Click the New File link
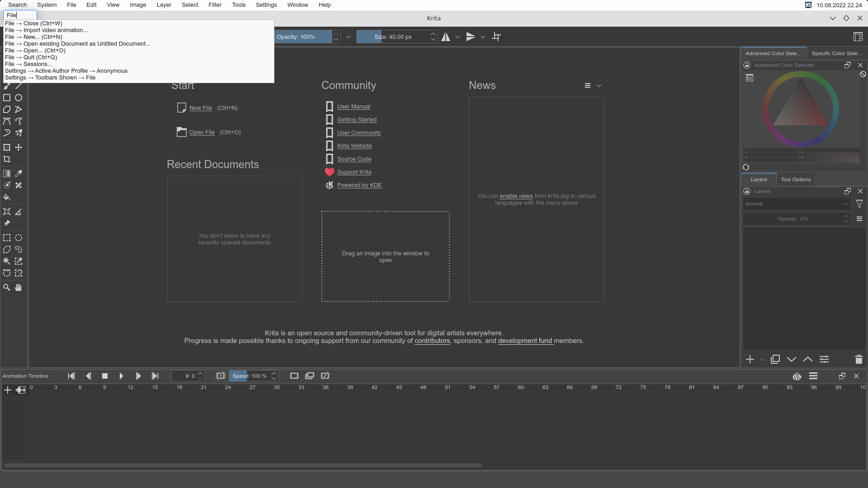The image size is (868, 488). click(x=201, y=108)
